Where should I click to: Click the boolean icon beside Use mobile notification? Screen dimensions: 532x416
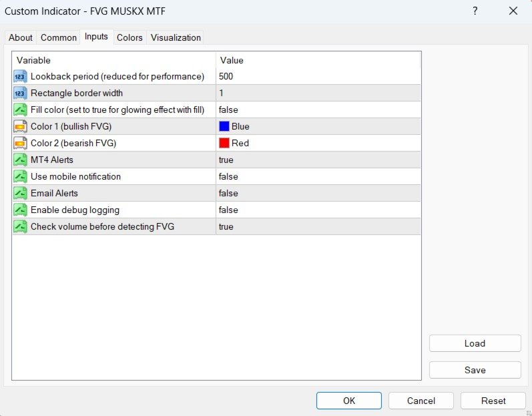pos(20,176)
